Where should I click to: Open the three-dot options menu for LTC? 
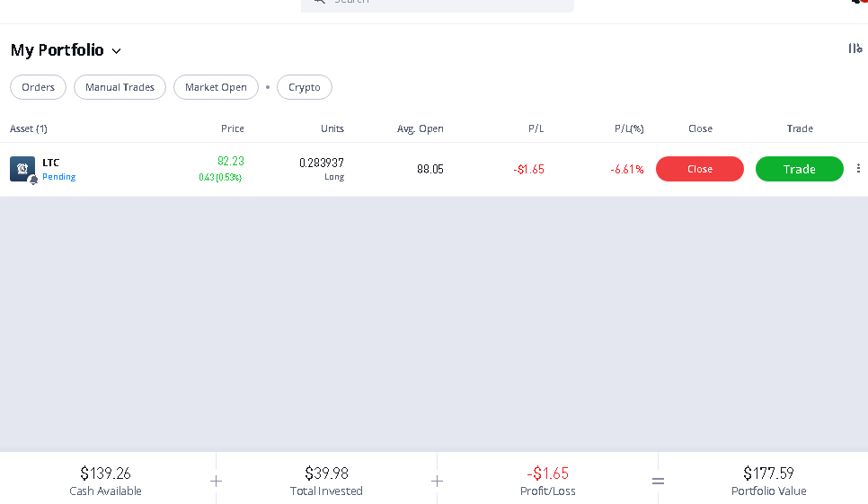tap(858, 168)
